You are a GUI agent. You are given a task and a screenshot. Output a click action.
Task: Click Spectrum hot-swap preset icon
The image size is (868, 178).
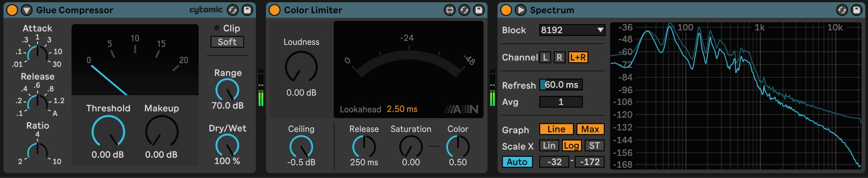(842, 10)
